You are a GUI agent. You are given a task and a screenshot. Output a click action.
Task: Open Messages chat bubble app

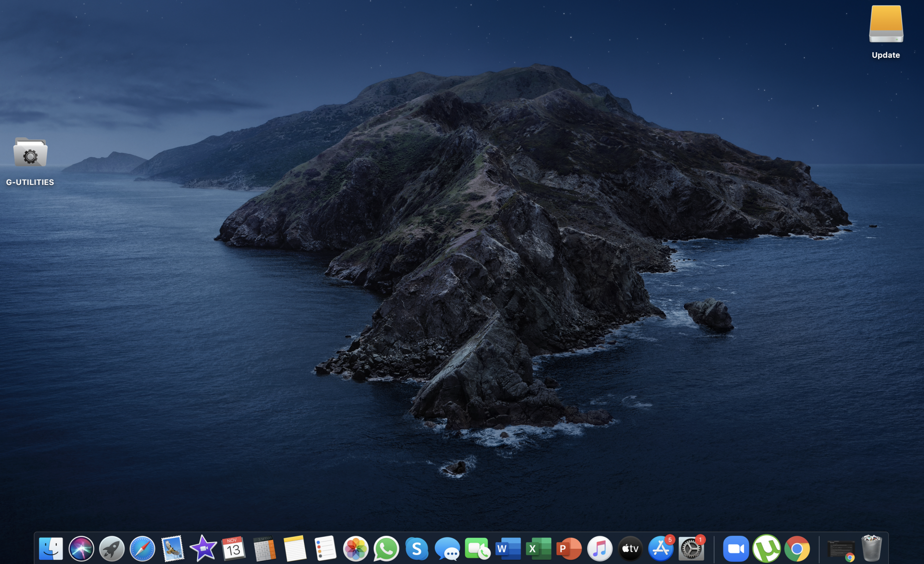point(447,549)
